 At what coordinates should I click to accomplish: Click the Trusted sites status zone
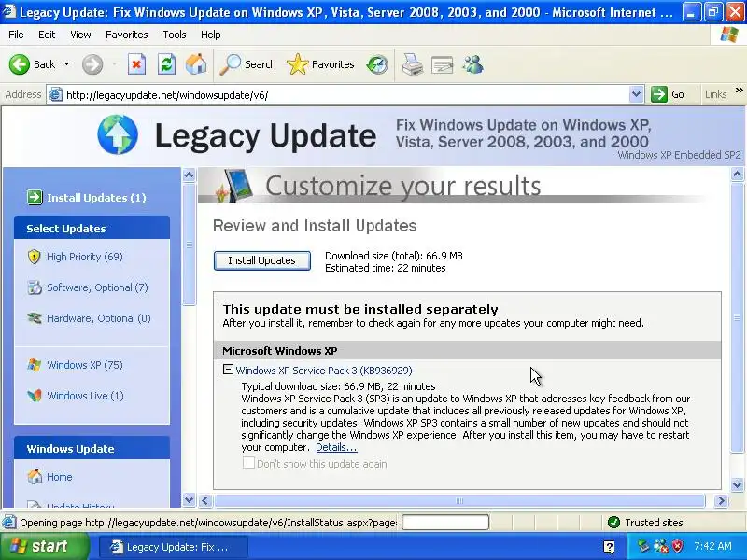[x=645, y=523]
